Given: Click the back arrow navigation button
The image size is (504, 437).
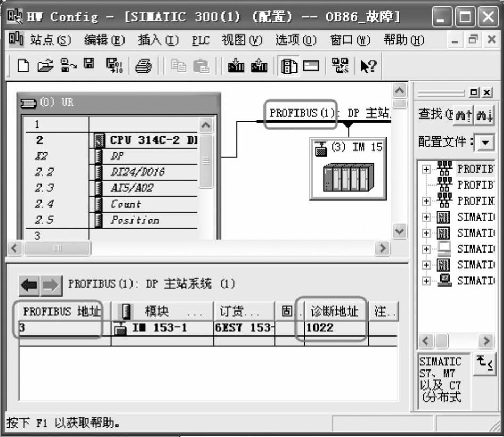Looking at the screenshot, I should 29,285.
